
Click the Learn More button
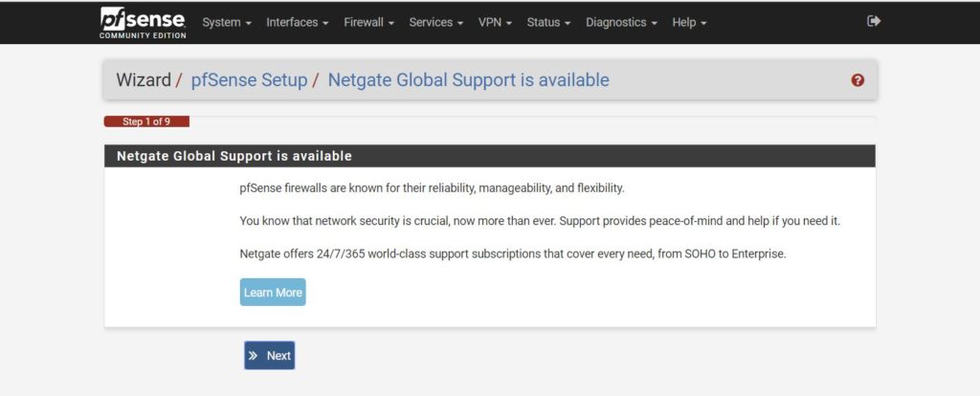(x=273, y=293)
